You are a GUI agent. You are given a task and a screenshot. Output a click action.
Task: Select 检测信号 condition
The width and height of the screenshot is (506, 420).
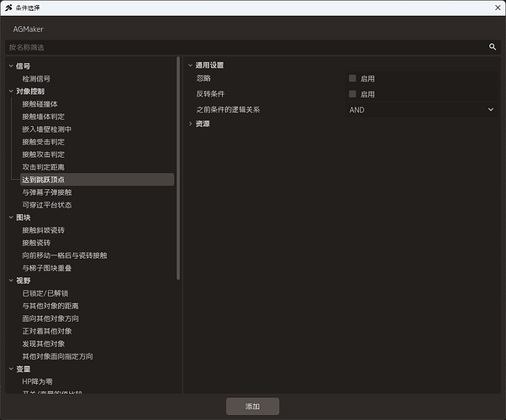click(36, 79)
